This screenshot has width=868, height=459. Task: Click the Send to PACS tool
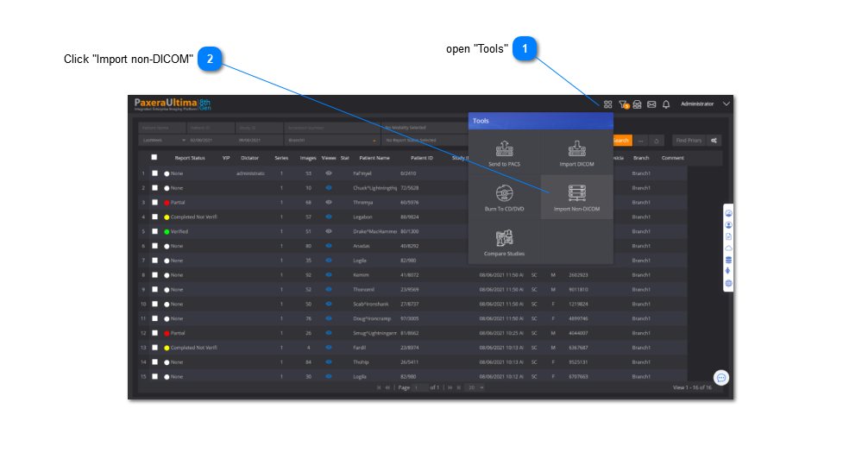(504, 153)
